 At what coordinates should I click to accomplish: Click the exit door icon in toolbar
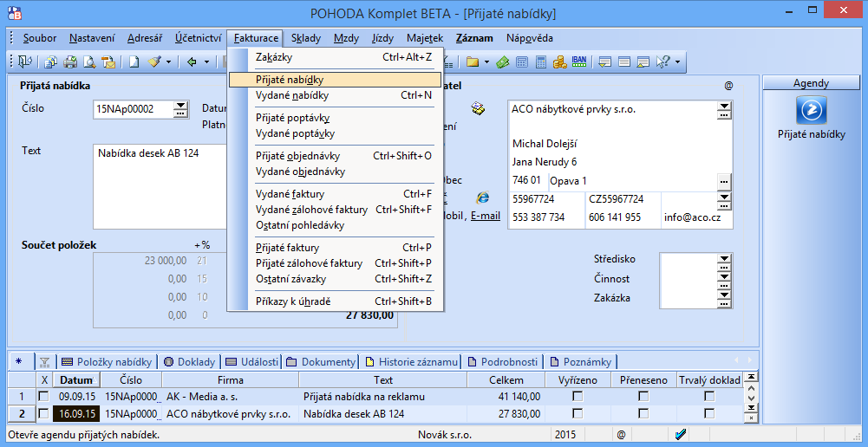click(x=25, y=62)
